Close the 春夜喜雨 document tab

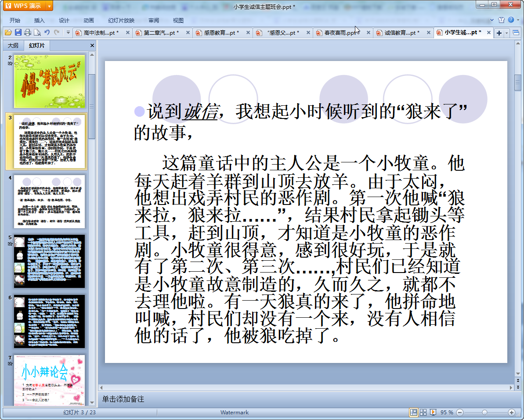368,33
